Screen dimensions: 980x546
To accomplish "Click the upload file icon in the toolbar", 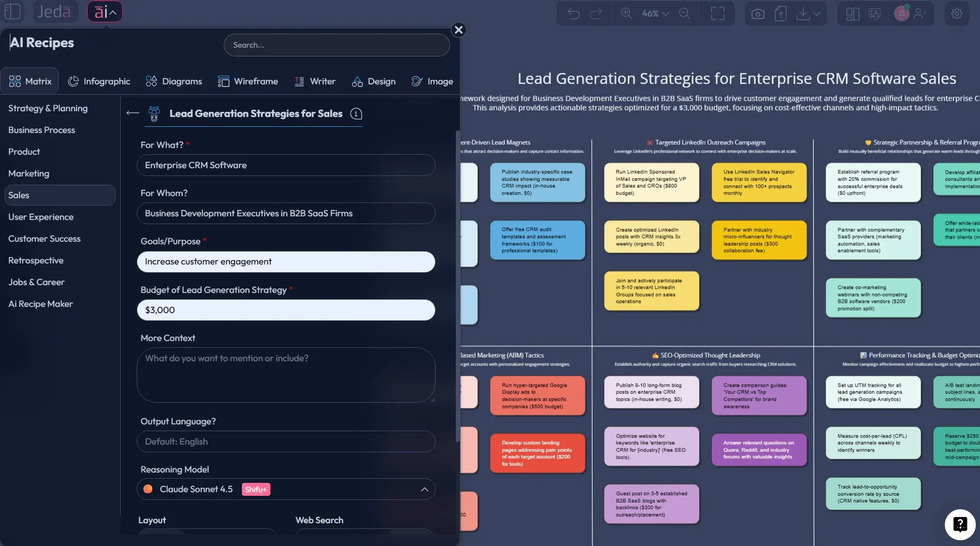I will point(780,13).
